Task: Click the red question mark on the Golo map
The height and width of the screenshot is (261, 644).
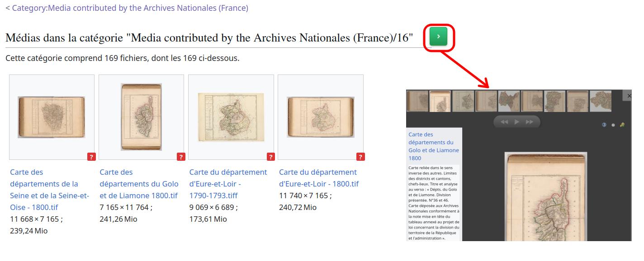Action: coord(181,157)
